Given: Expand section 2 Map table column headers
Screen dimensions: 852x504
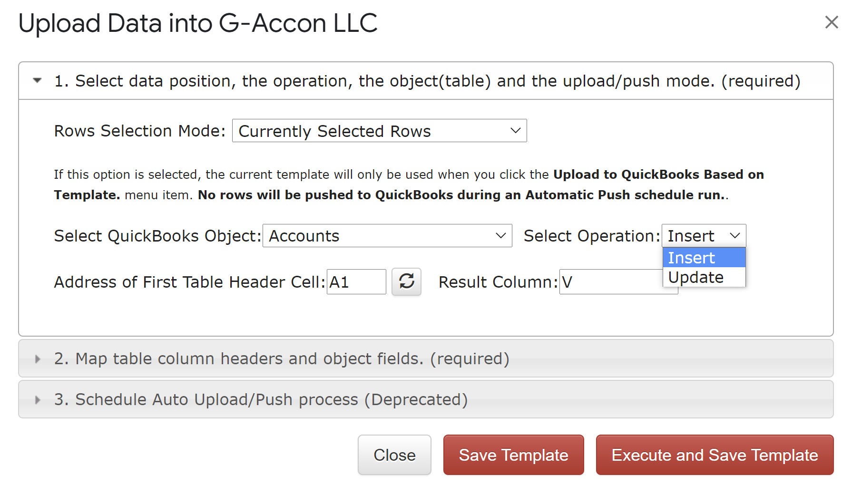Looking at the screenshot, I should tap(426, 359).
